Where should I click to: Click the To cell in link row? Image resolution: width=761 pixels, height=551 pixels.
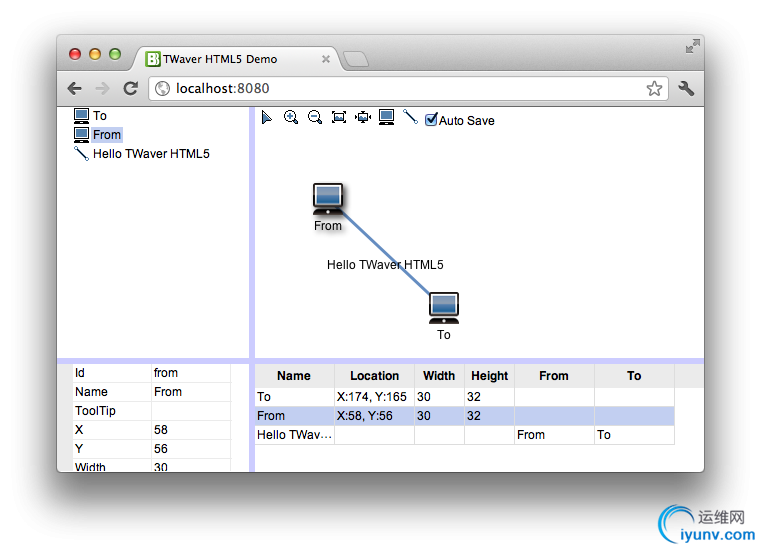point(634,434)
